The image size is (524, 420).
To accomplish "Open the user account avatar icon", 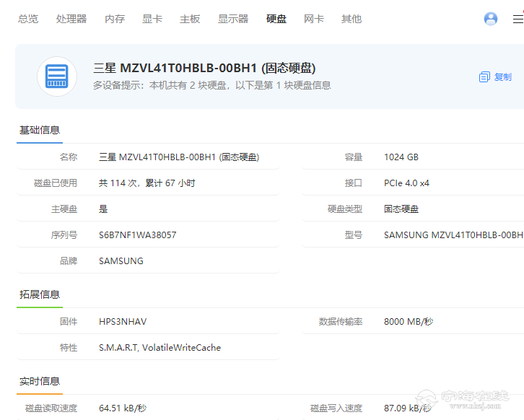I will 491,19.
